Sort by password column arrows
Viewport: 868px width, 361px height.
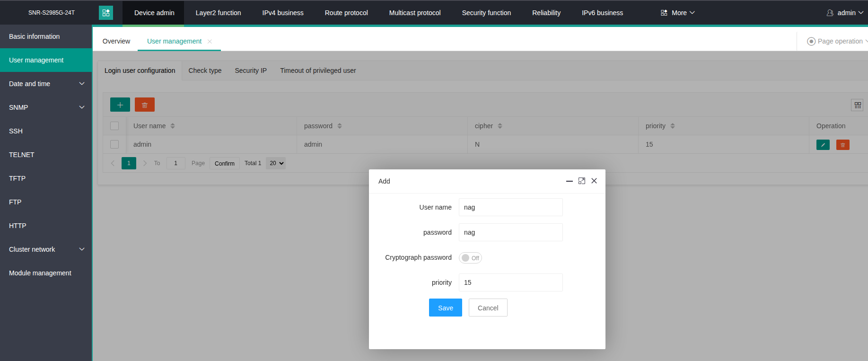tap(340, 126)
